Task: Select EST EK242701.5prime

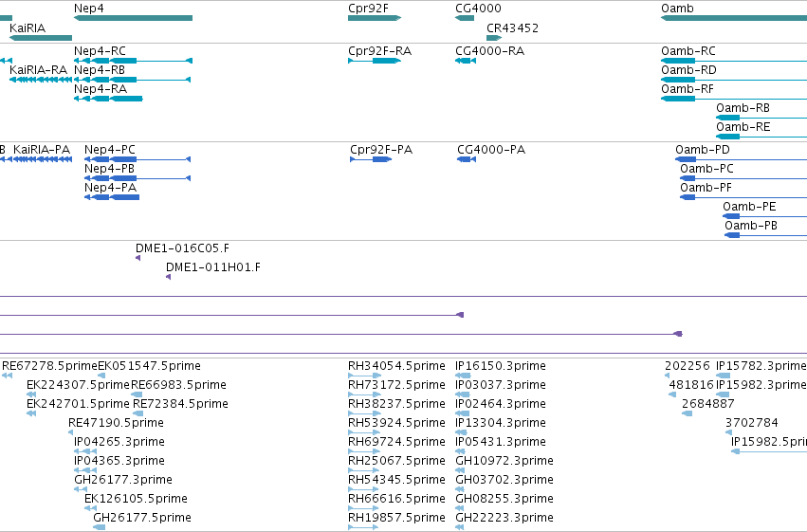Action: coord(31,413)
